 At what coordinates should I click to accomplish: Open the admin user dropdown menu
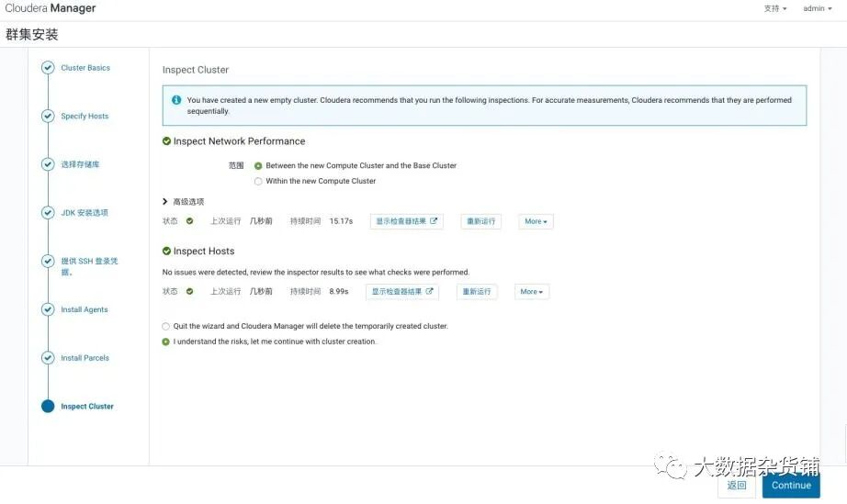tap(818, 8)
